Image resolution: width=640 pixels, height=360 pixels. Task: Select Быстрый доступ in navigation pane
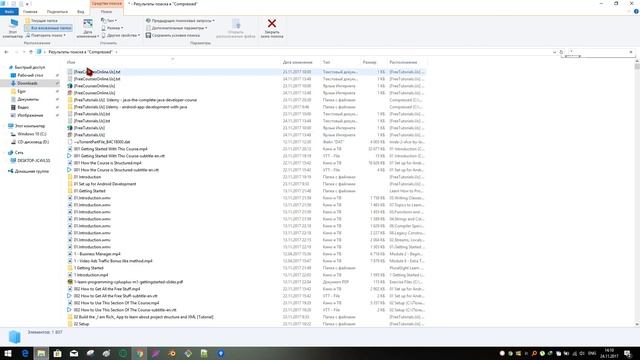pyautogui.click(x=29, y=67)
